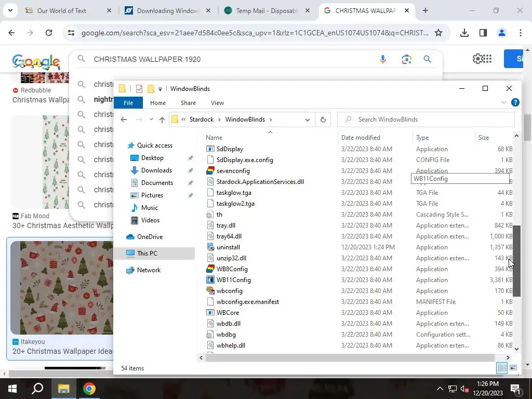Select the WBCore application icon
The width and height of the screenshot is (532, 399).
[210, 312]
